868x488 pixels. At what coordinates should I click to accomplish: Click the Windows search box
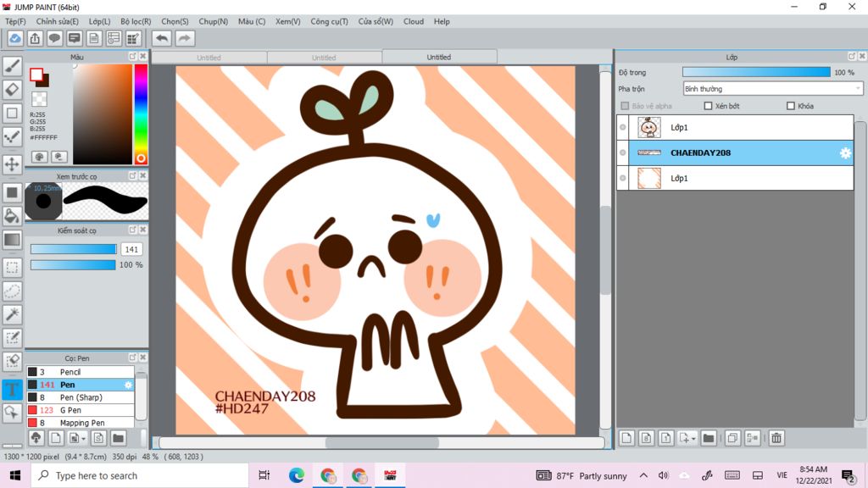140,475
